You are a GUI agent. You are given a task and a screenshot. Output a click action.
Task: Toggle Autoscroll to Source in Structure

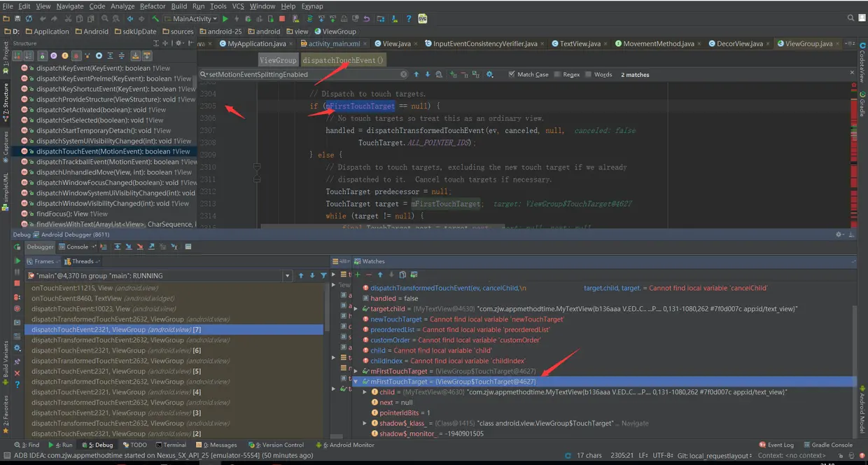pos(135,55)
